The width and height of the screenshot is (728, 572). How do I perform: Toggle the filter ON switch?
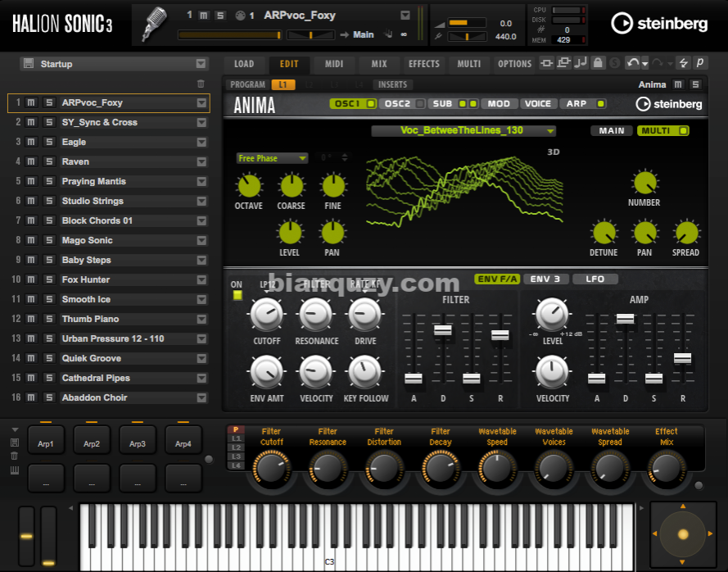(x=237, y=296)
